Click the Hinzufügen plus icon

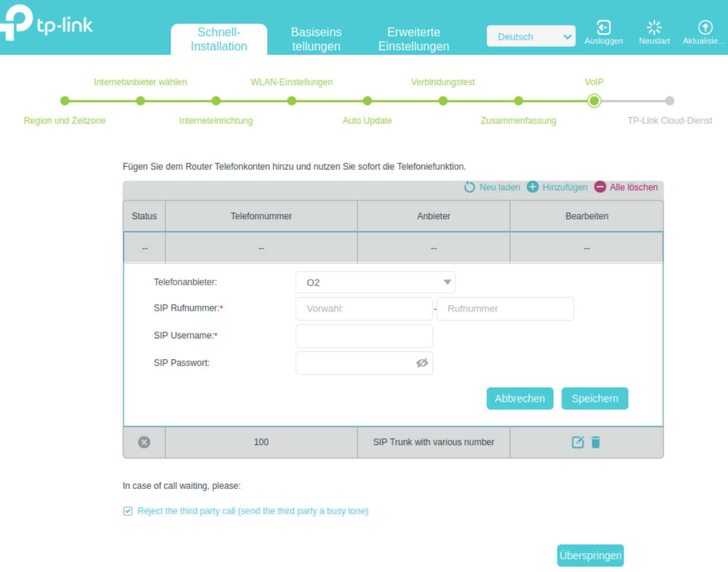pos(532,187)
